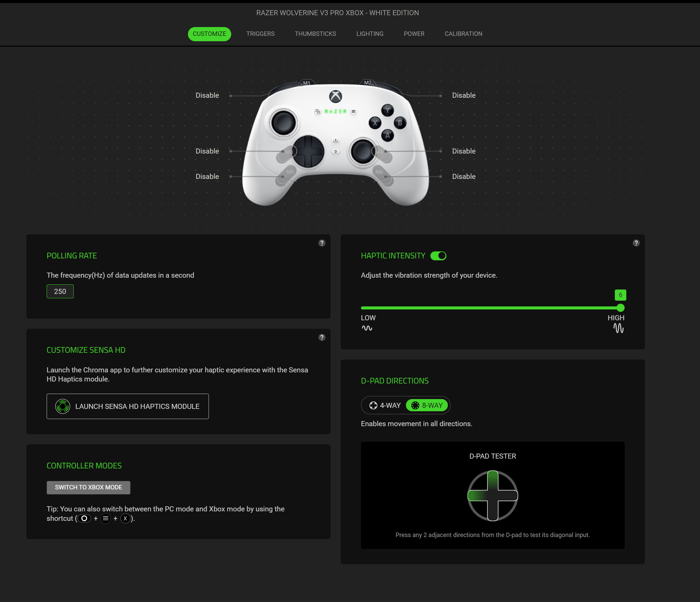Click the D-PAD TESTER heading
Screen dimensions: 700x602
492,456
